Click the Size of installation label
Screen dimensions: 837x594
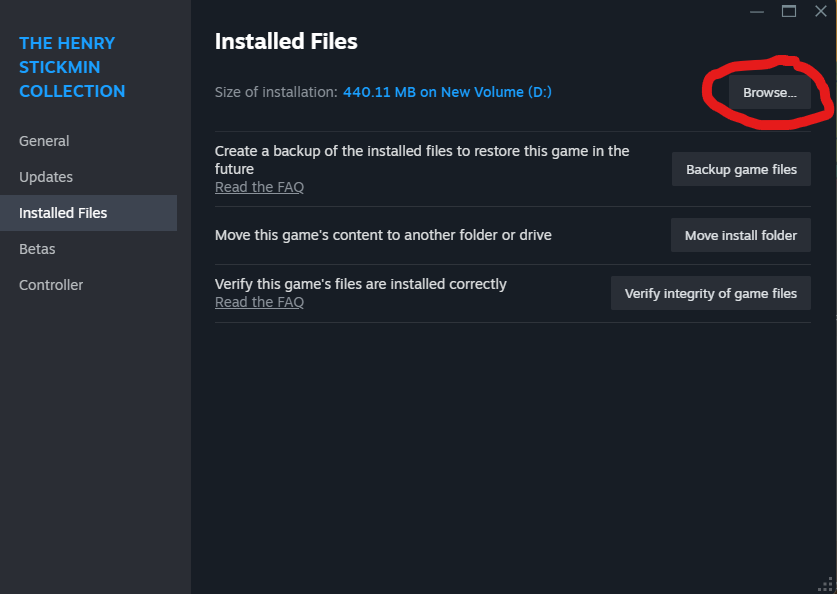point(276,92)
